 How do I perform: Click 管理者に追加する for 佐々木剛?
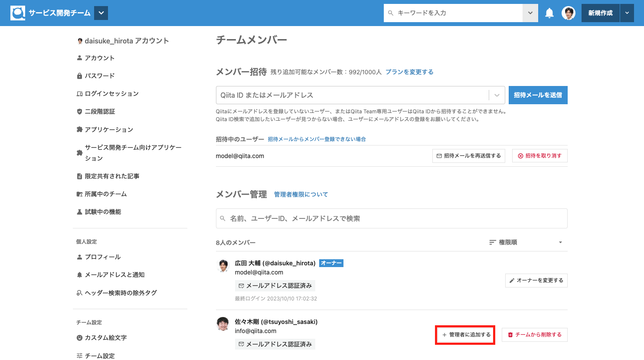[465, 335]
